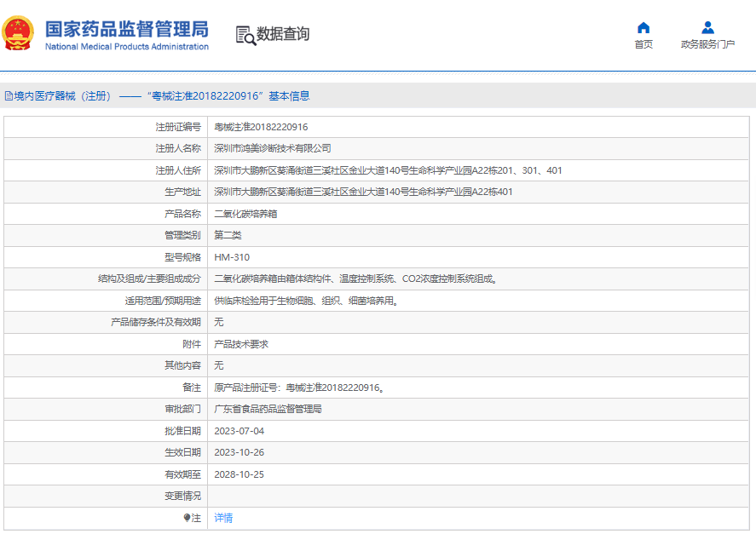Viewport: 756px width, 534px height.
Task: Click the product name 二氧化碳培养箱
Action: point(245,214)
